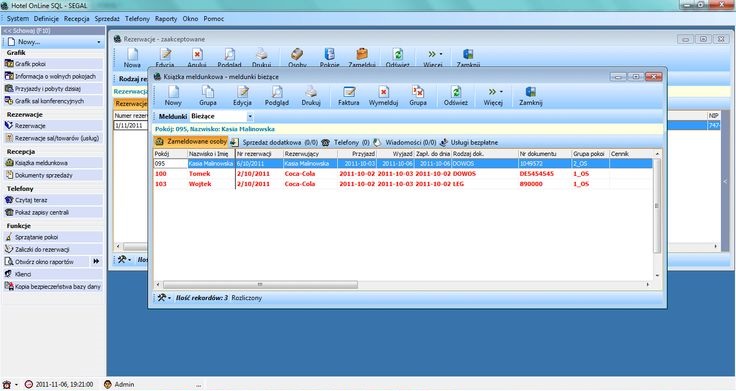Open Przyjazdy i pobyty dzisiaj
Viewport: 736px width, 391px height.
[53, 88]
